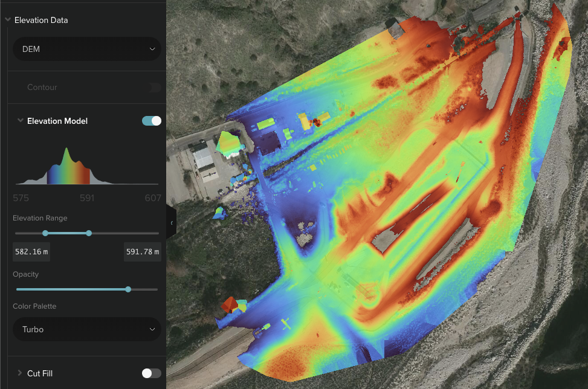
Task: Click the Opacity slider handle
Action: tap(128, 289)
